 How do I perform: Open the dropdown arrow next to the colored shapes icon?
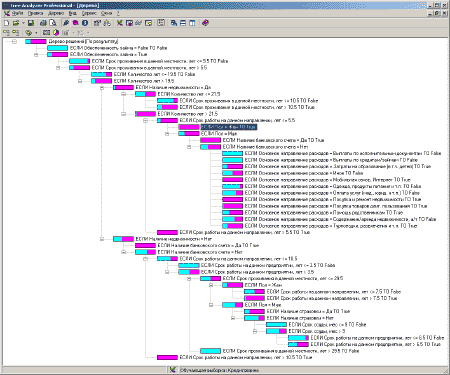pos(36,33)
